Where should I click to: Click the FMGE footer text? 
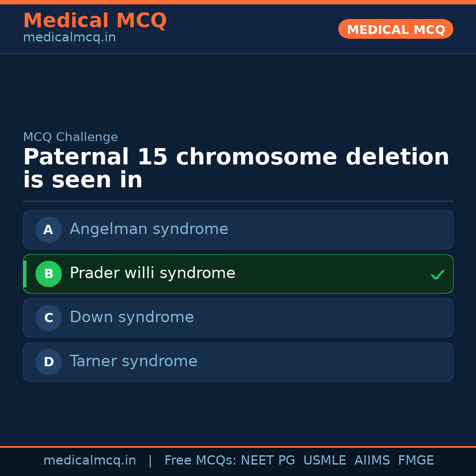(x=416, y=461)
